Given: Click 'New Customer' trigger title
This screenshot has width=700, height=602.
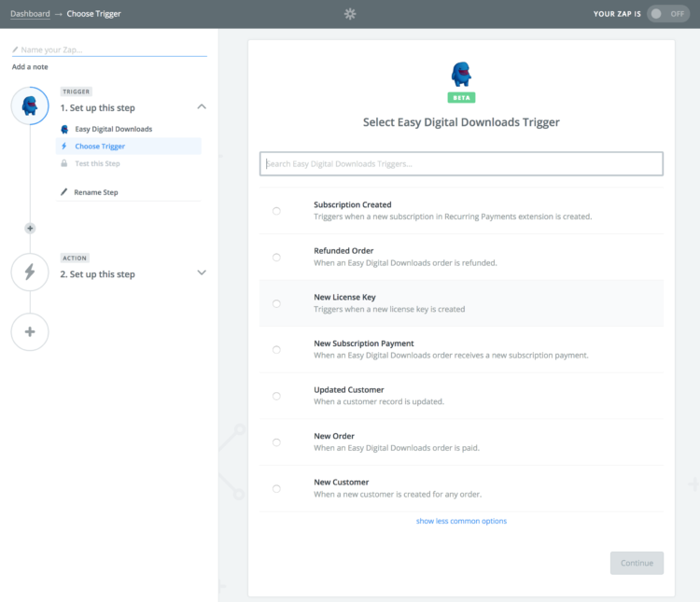Looking at the screenshot, I should point(341,483).
